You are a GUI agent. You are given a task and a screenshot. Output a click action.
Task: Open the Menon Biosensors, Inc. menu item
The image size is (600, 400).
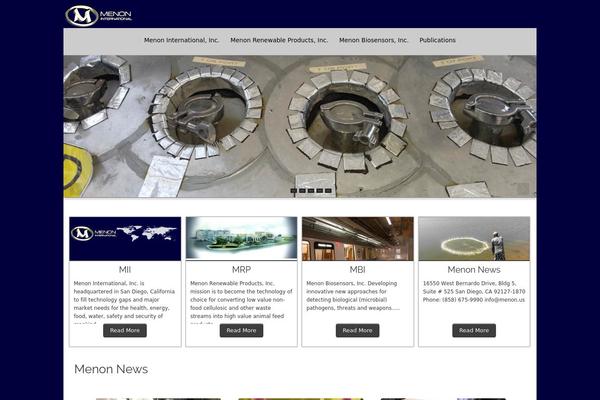pyautogui.click(x=373, y=40)
